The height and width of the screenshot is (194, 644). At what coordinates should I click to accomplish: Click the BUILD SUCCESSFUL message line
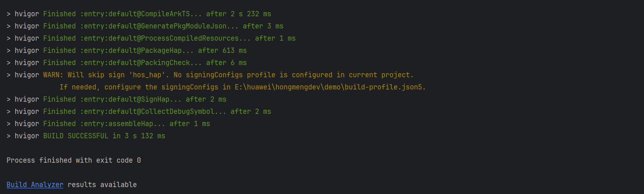pos(86,136)
